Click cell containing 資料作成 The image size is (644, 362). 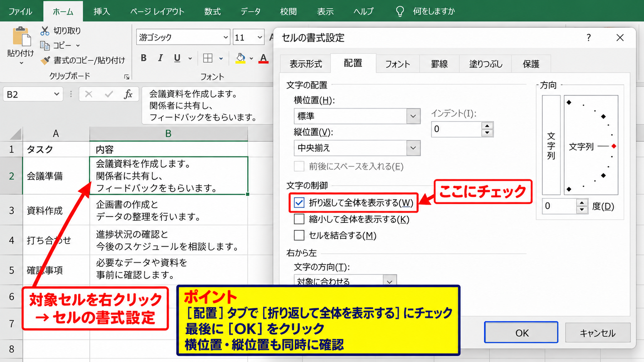56,210
